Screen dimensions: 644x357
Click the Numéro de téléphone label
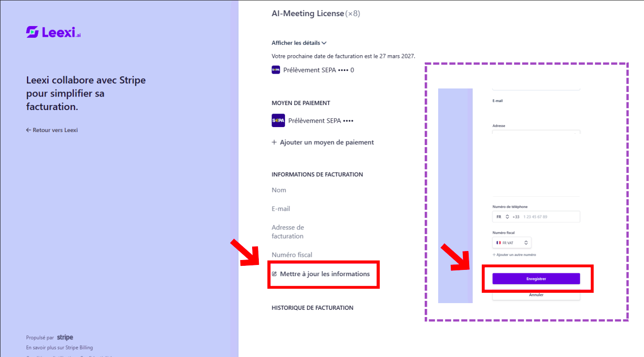tap(510, 207)
